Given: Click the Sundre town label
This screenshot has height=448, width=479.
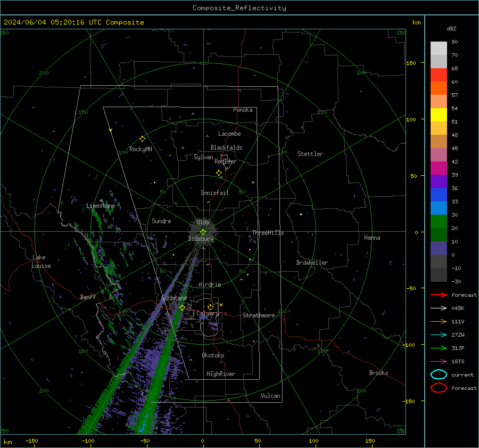Looking at the screenshot, I should coord(161,221).
